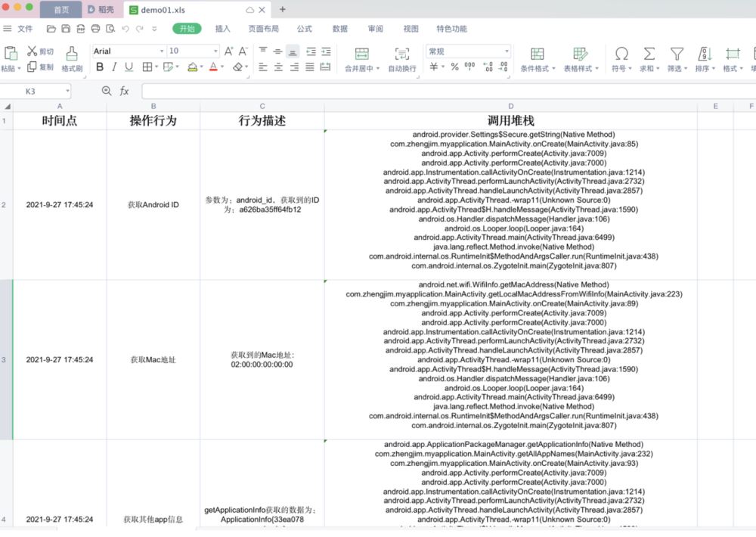Viewport: 756px width, 537px height.
Task: Click the 符号 symbol button
Action: tap(621, 59)
